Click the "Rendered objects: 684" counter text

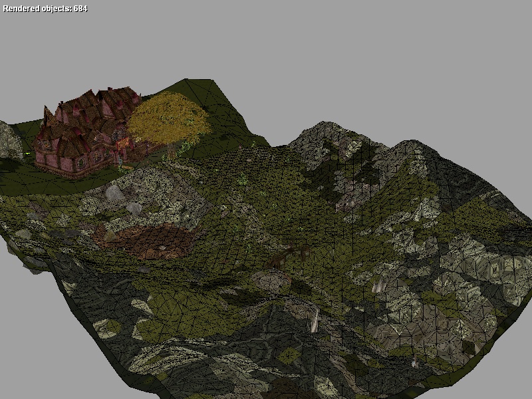(x=45, y=9)
